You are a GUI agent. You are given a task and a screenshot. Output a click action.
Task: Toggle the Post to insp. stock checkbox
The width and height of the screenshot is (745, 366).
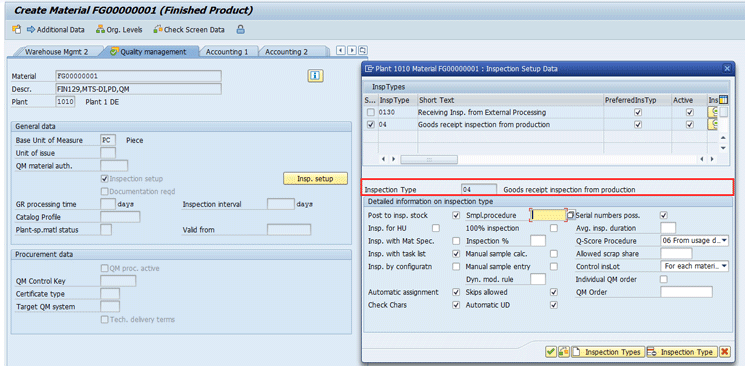pyautogui.click(x=456, y=215)
